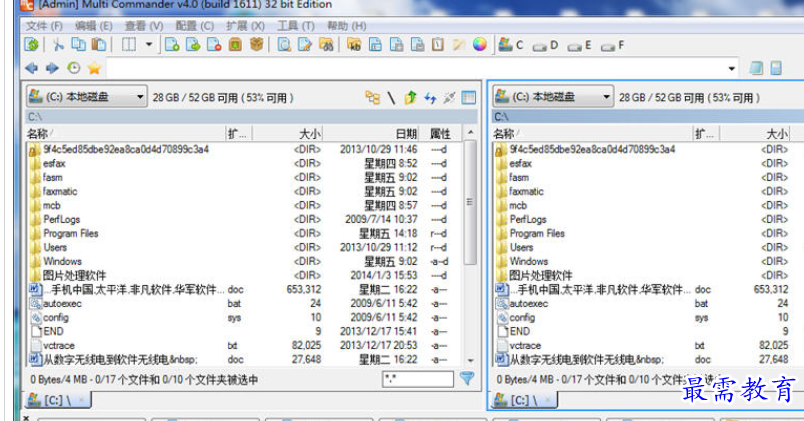Image resolution: width=804 pixels, height=421 pixels.
Task: Expand the command line history dropdown arrow
Action: [731, 68]
